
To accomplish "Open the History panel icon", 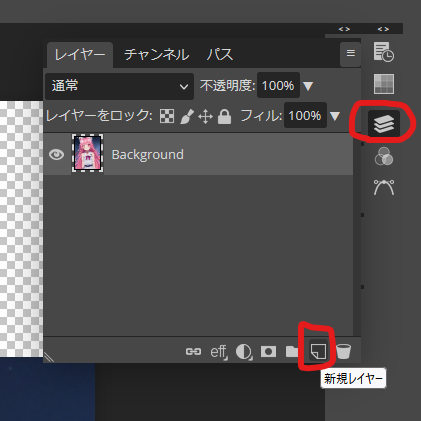I will (x=383, y=52).
